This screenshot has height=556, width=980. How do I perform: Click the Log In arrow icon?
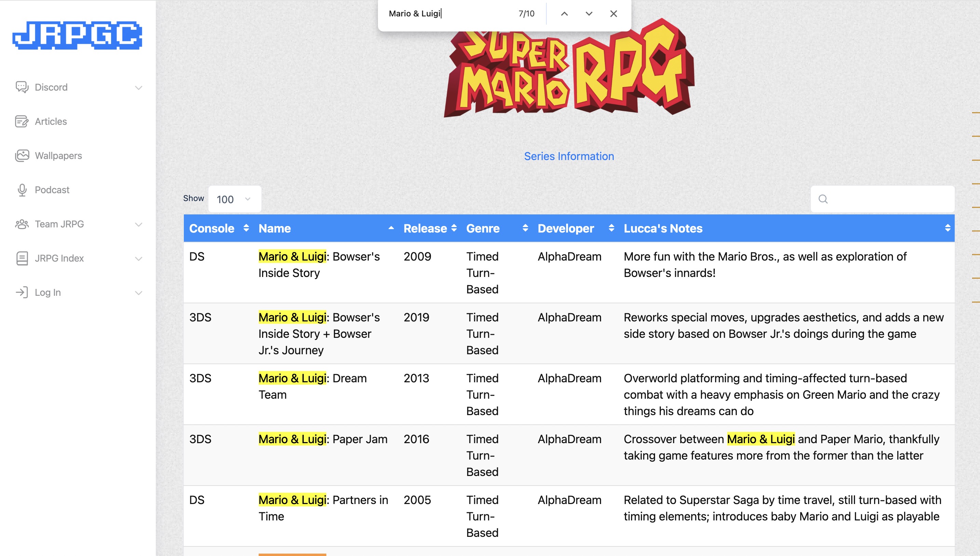tap(22, 292)
